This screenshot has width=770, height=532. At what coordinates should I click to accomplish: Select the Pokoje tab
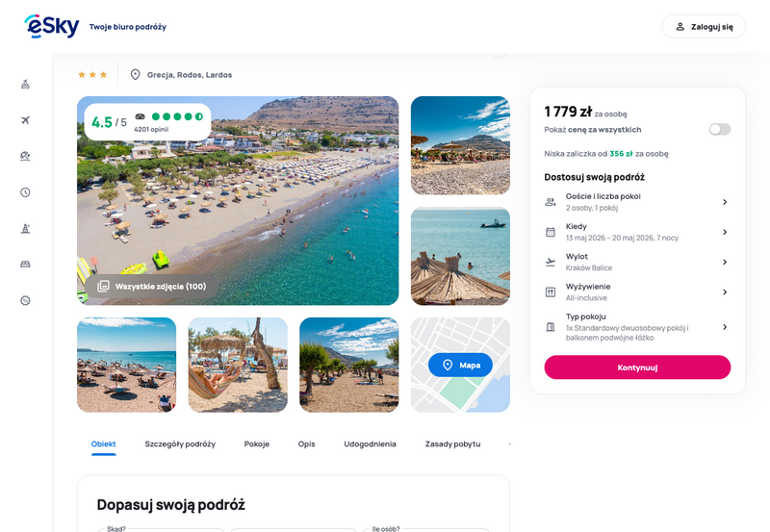click(257, 443)
